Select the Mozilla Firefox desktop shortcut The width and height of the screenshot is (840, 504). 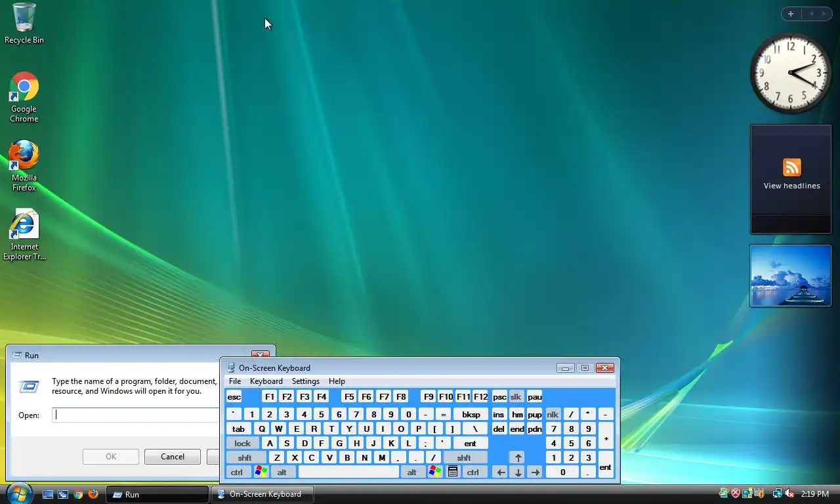24,166
